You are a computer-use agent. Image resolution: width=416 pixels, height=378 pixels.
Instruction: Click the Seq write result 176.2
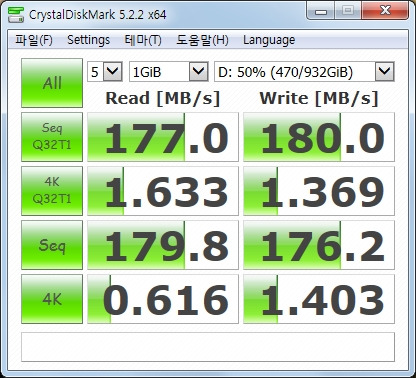pyautogui.click(x=319, y=245)
